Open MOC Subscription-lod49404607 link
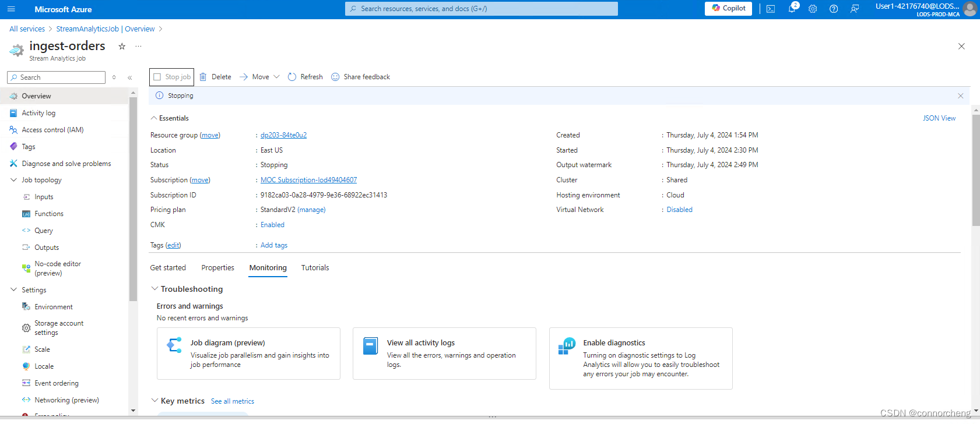Viewport: 980px width, 424px height. [308, 180]
